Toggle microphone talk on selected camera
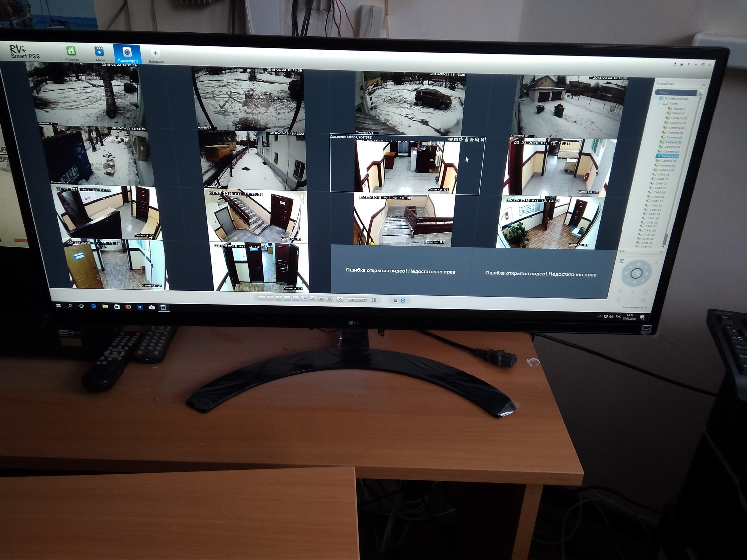Viewport: 747px width, 560px height. [466, 140]
